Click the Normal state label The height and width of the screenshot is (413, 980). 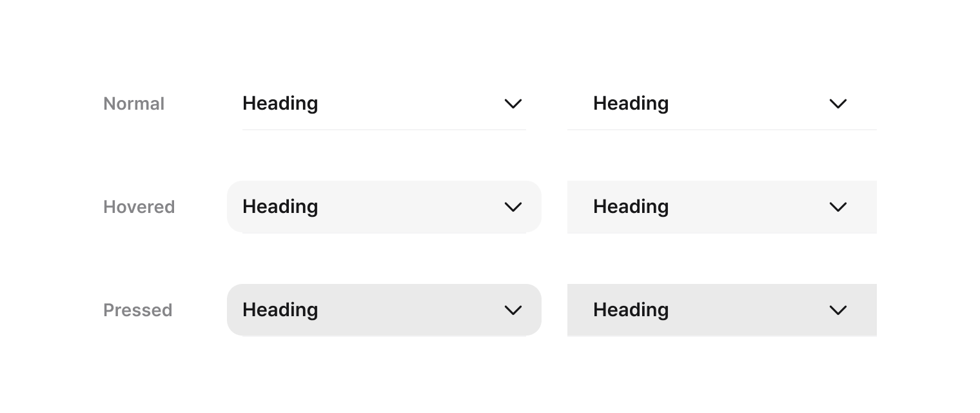pyautogui.click(x=134, y=104)
